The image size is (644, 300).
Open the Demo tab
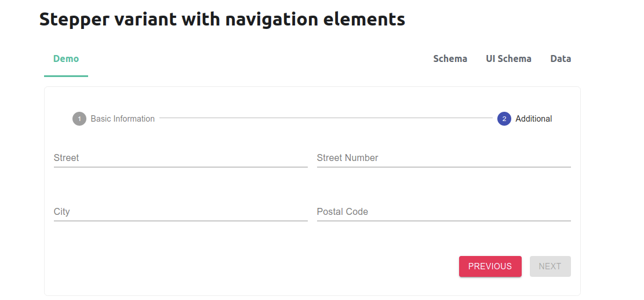click(x=66, y=58)
